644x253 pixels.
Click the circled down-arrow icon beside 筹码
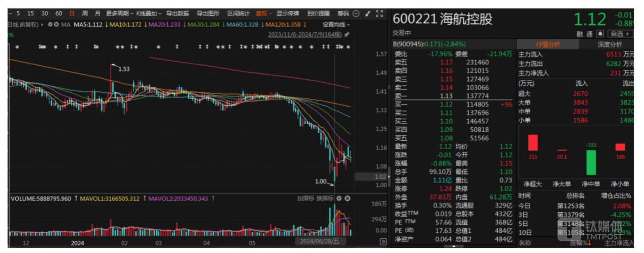(x=356, y=13)
